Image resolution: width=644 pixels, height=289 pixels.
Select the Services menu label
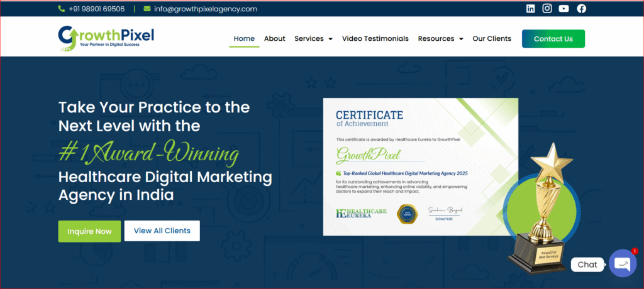tap(309, 38)
